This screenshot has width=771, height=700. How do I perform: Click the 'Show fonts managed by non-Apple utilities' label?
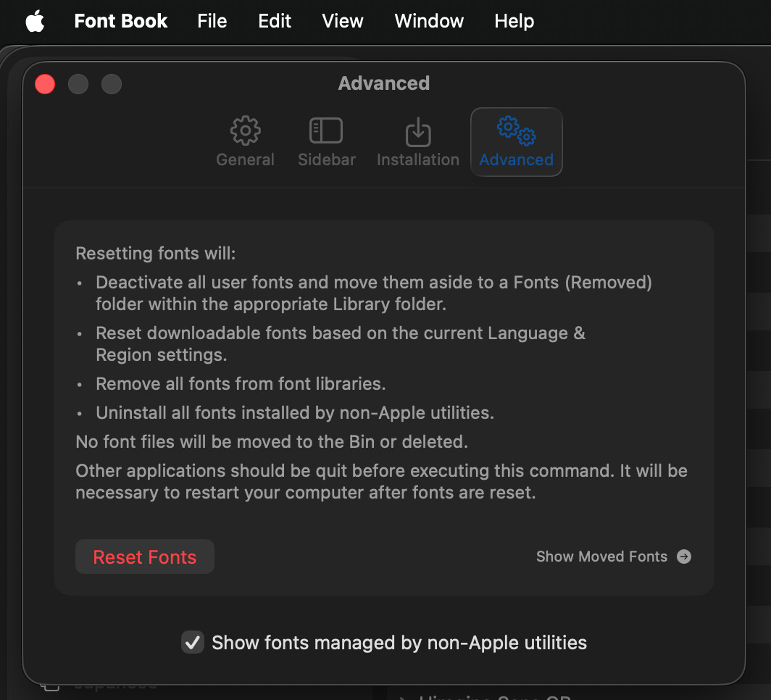[399, 642]
